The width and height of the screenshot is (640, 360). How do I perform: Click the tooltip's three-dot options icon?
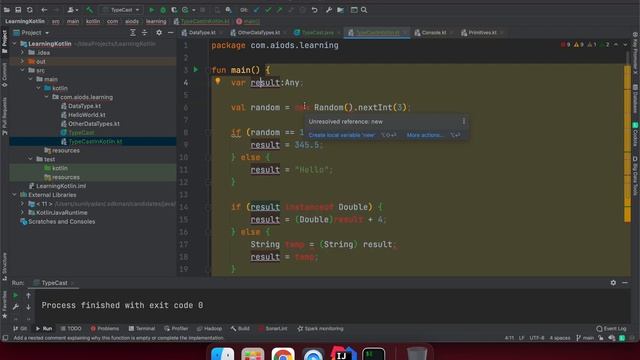click(464, 121)
